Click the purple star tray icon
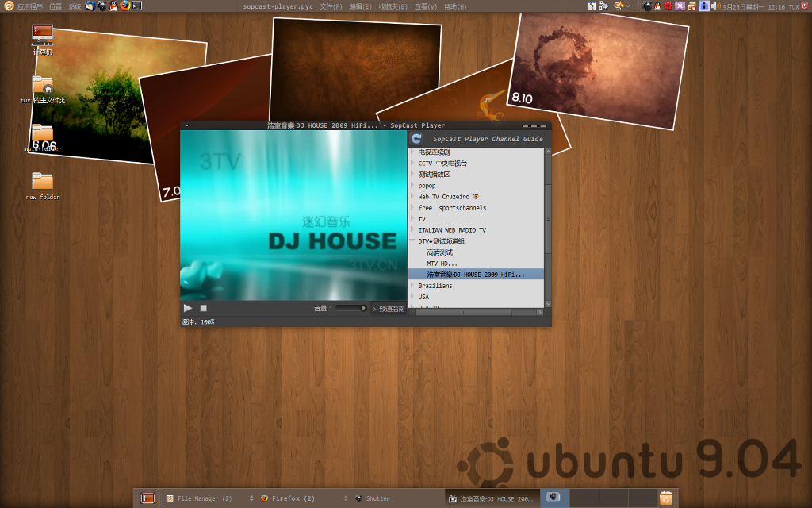Screen dimensions: 812x508 click(680, 6)
